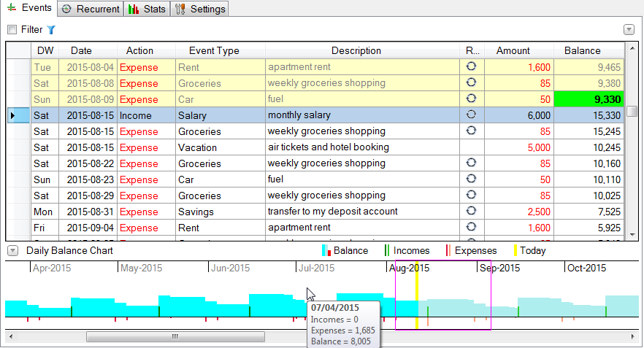Click the Incomes legend color swatch

(x=386, y=250)
